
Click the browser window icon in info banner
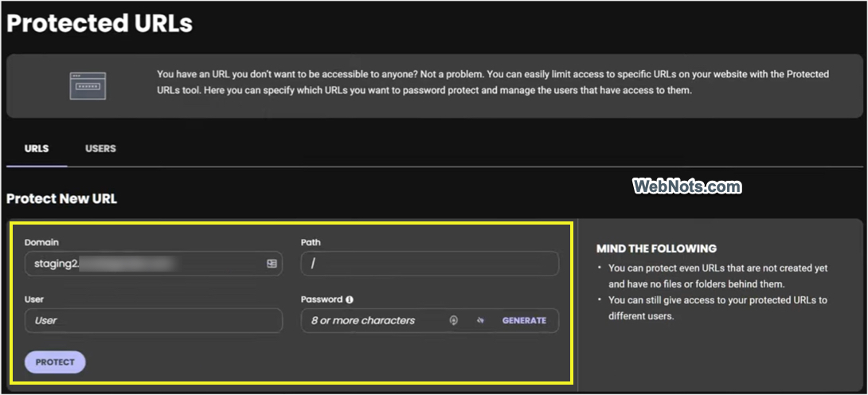[x=87, y=85]
